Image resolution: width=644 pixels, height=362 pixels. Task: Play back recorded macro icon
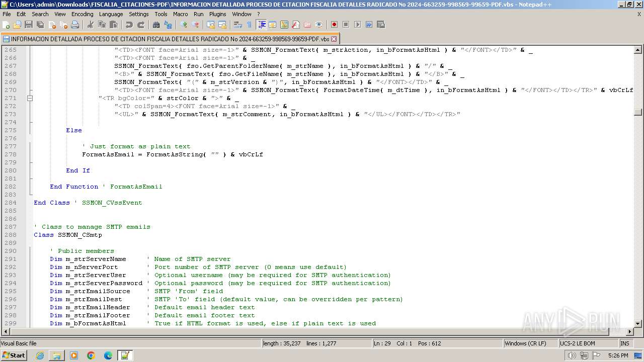[357, 25]
